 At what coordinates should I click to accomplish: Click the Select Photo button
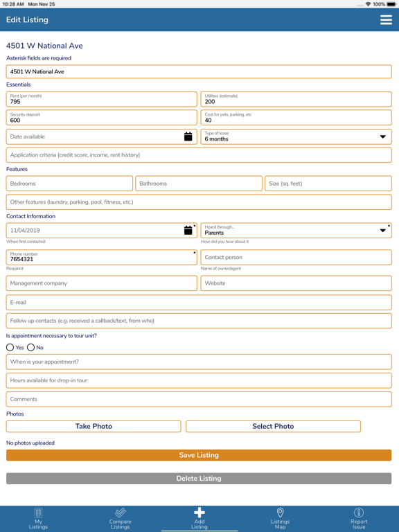pyautogui.click(x=273, y=427)
